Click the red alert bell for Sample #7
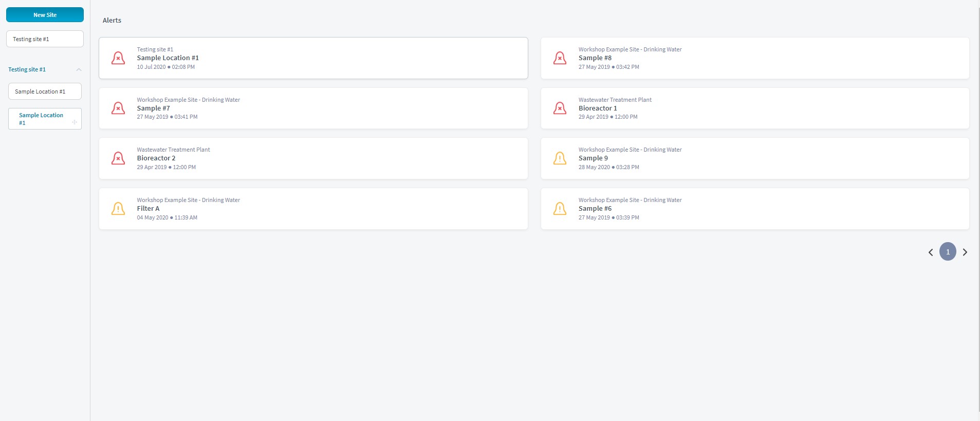 pos(118,108)
